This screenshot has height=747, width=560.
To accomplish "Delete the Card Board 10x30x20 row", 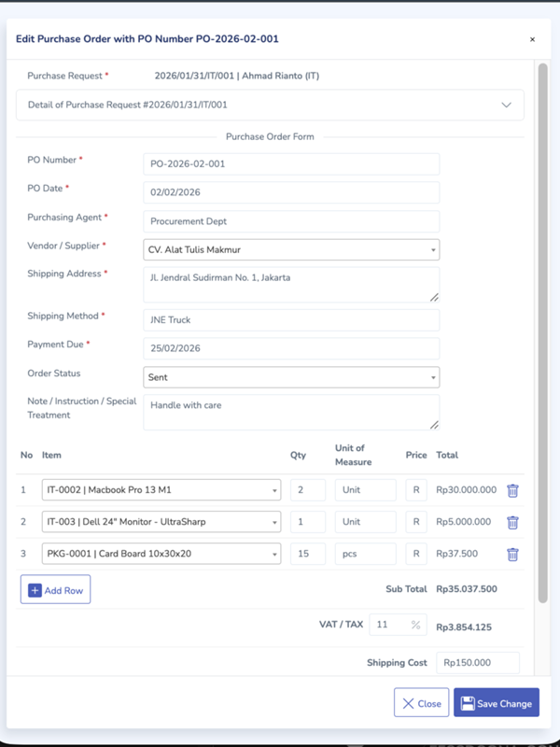I will tap(512, 554).
